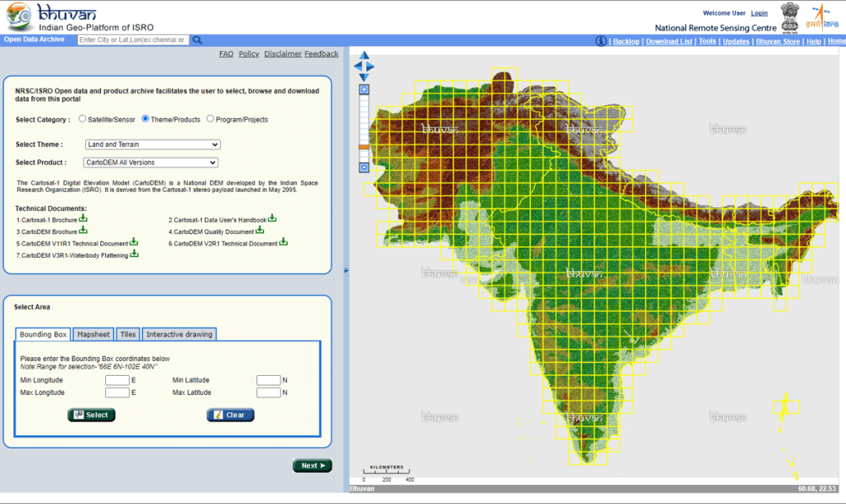Download CartoDEM Quality Document via its green icon
Viewport: 846px width, 504px height.
click(x=260, y=231)
